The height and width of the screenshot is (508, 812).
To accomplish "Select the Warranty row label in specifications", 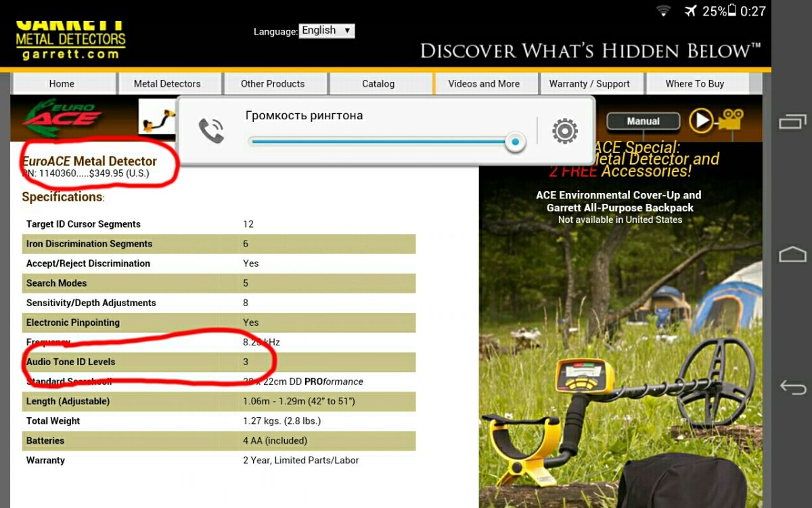I will [45, 460].
